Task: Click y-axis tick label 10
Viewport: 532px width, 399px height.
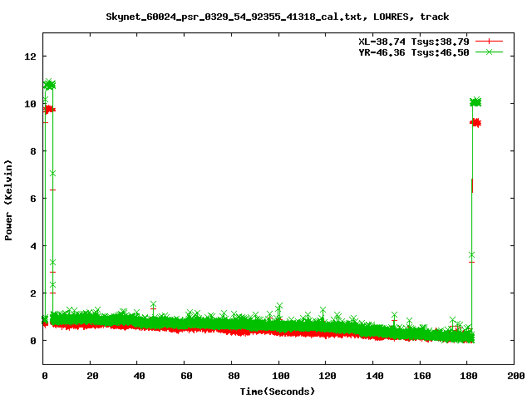Action: tap(30, 104)
